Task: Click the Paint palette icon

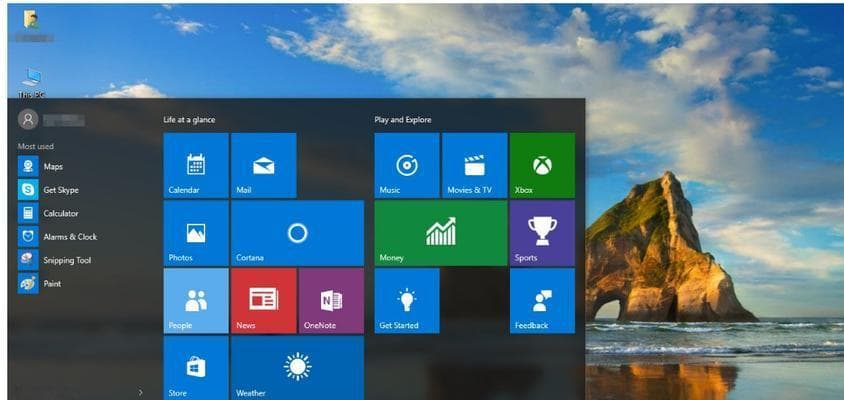Action: [x=28, y=283]
